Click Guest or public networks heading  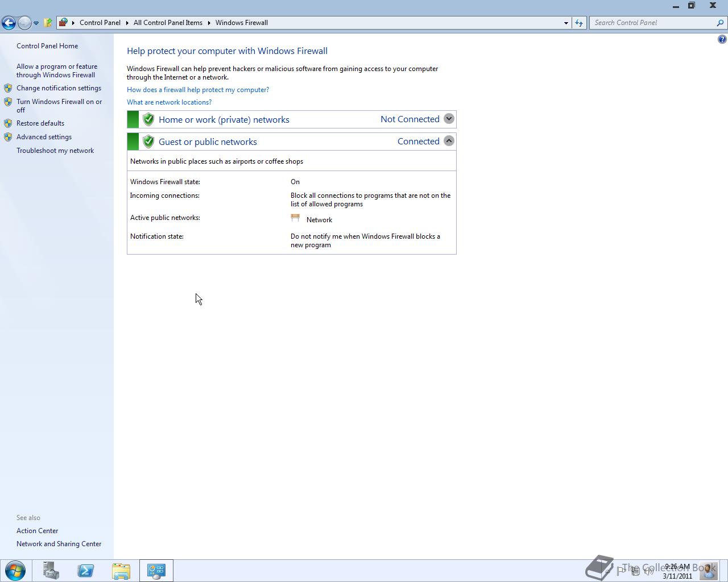tap(208, 142)
